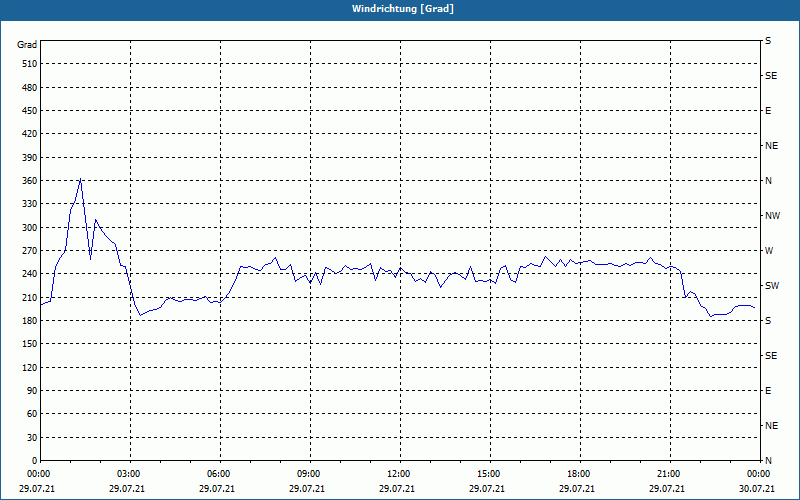Image resolution: width=800 pixels, height=500 pixels.
Task: Click the N compass label level with 0
Action: point(768,461)
